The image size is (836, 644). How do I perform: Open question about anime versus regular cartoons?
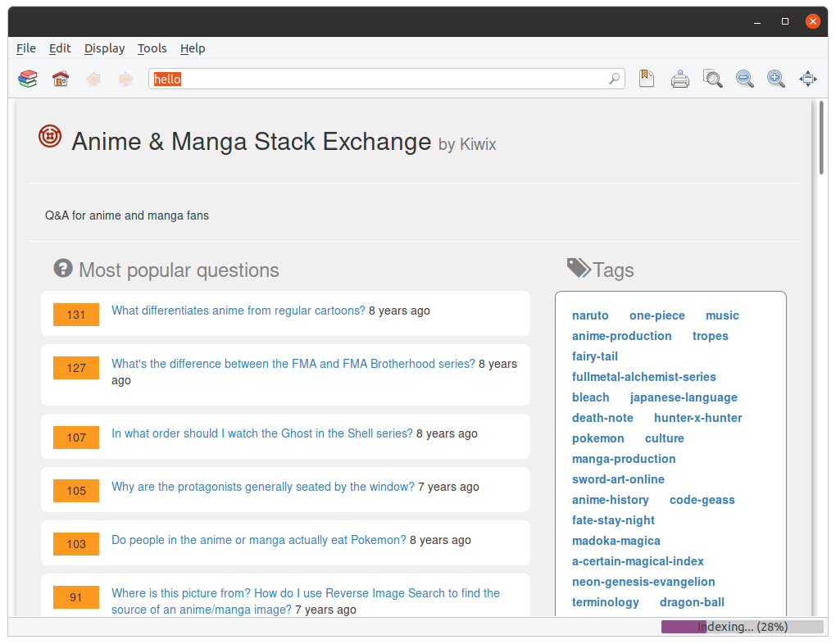pyautogui.click(x=239, y=311)
